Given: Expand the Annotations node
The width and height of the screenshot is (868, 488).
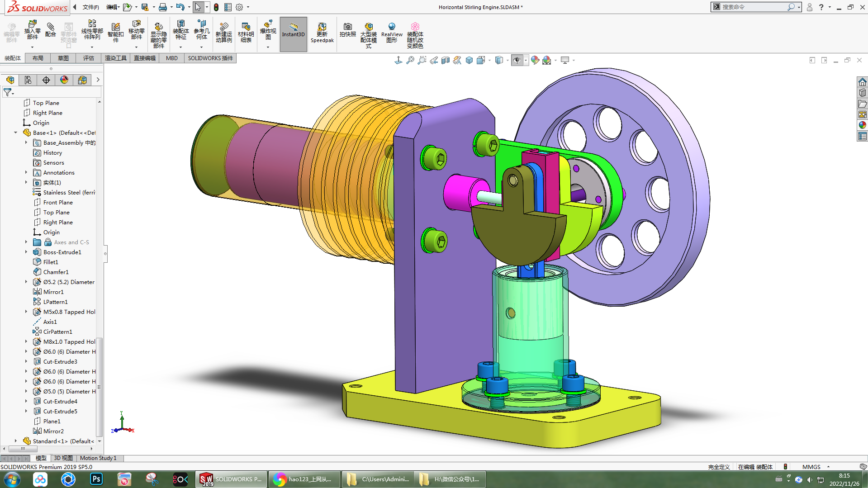Looking at the screenshot, I should click(x=26, y=173).
